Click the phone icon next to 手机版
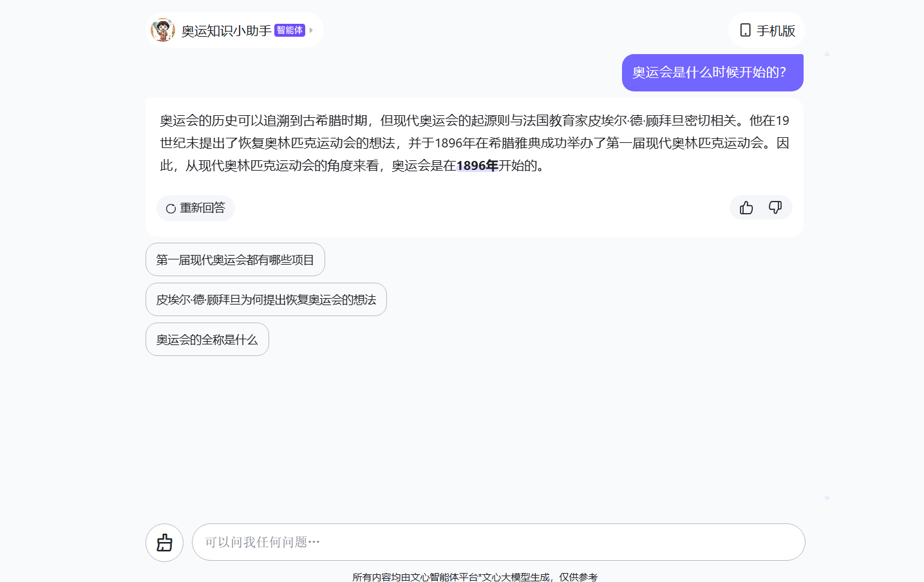The image size is (924, 582). pyautogui.click(x=745, y=30)
